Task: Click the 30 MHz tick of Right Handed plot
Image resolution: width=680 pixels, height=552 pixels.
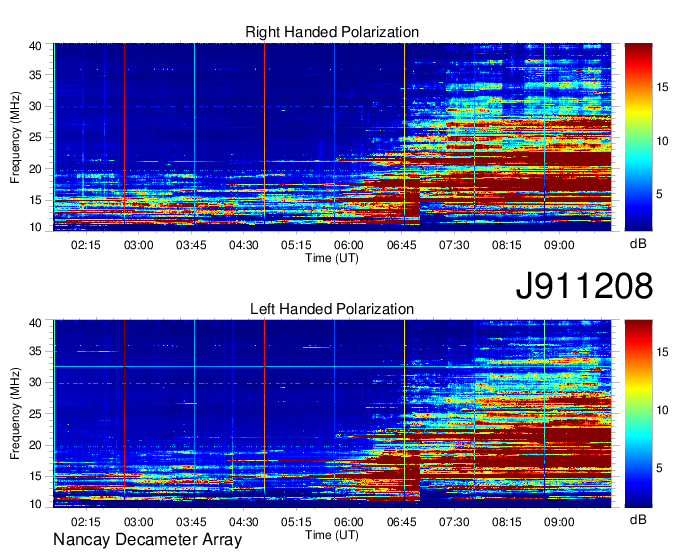Action: pyautogui.click(x=35, y=106)
